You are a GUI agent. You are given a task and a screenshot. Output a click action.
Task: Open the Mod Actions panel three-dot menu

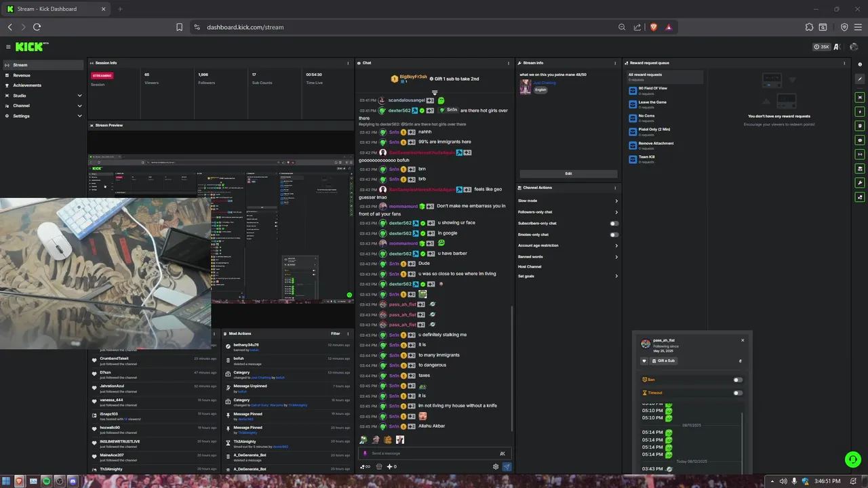coord(349,333)
